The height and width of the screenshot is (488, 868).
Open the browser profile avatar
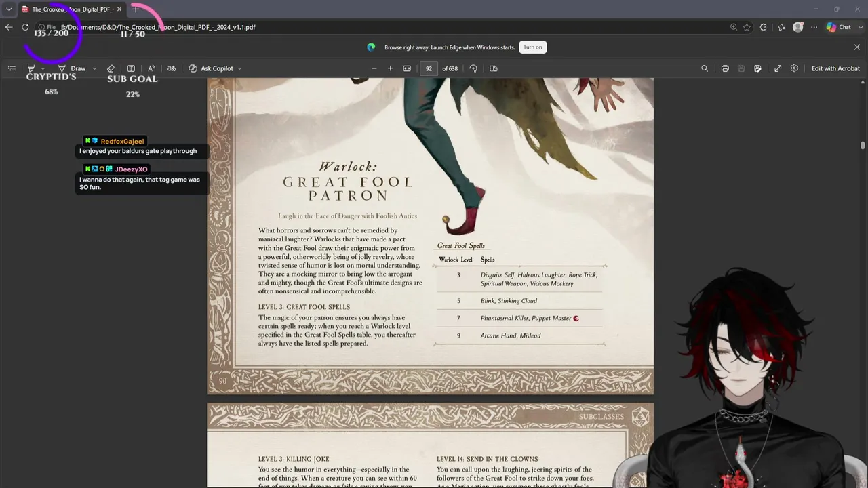[798, 27]
